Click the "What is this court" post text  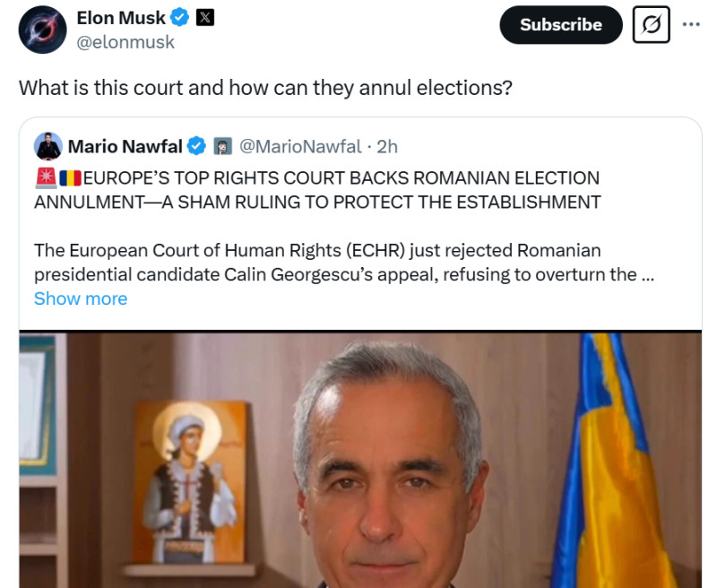coord(265,88)
